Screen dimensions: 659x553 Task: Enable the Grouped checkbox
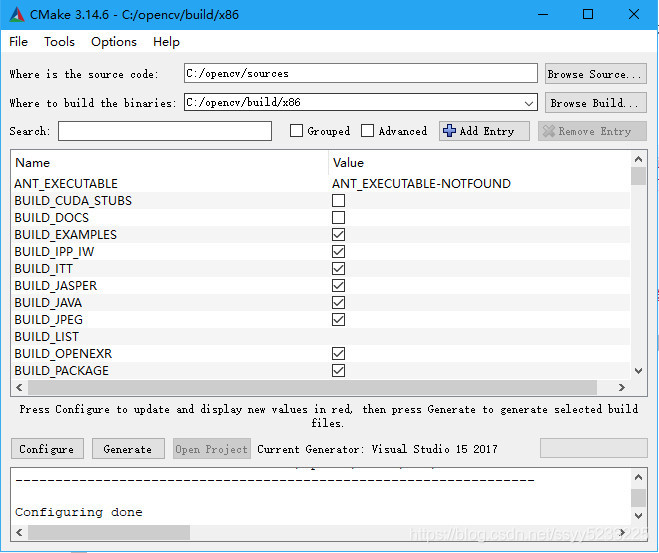pyautogui.click(x=296, y=131)
